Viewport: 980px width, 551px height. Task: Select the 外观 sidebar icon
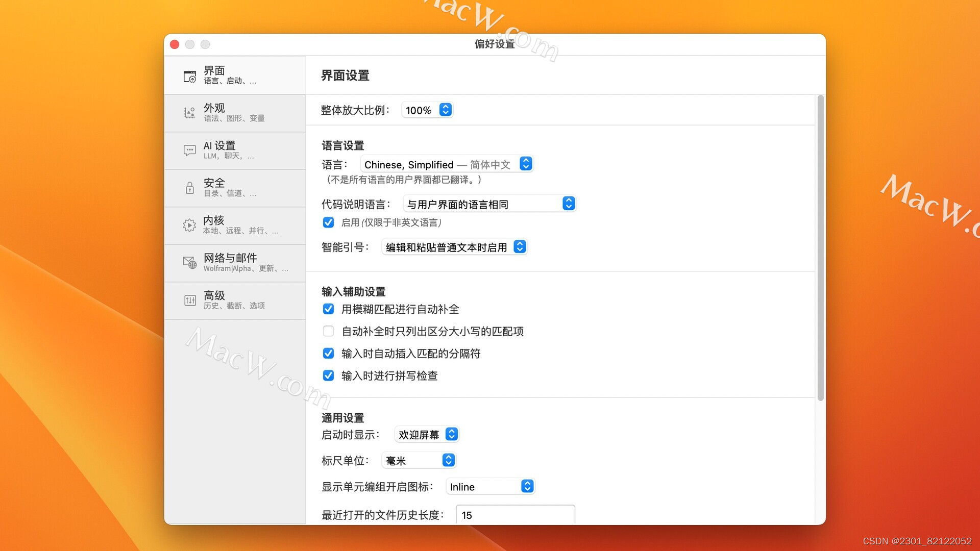pos(189,113)
